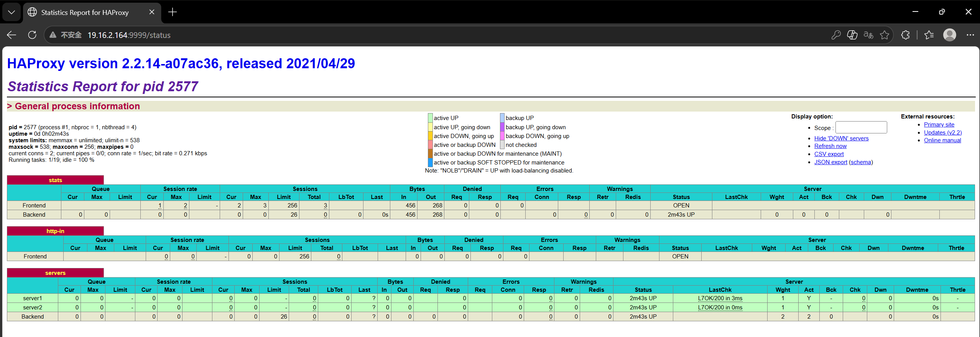Click the HAProxy version heading link

click(x=181, y=63)
